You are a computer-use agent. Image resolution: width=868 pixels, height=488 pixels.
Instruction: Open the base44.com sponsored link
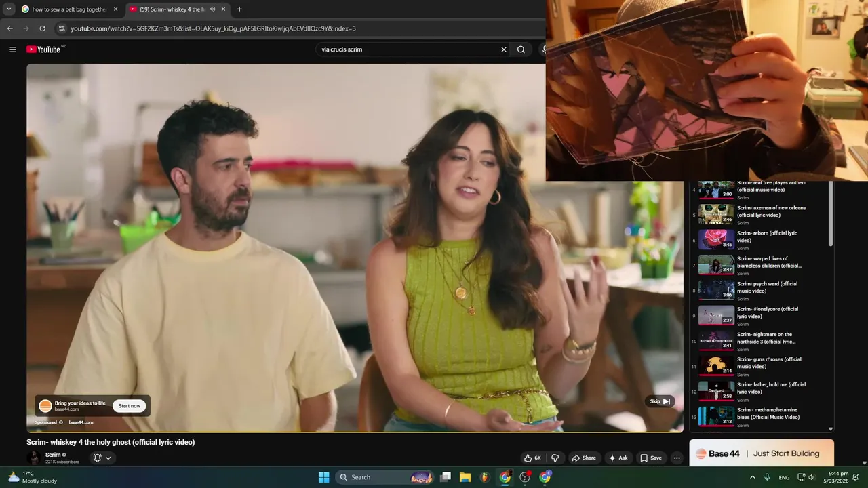pos(81,422)
